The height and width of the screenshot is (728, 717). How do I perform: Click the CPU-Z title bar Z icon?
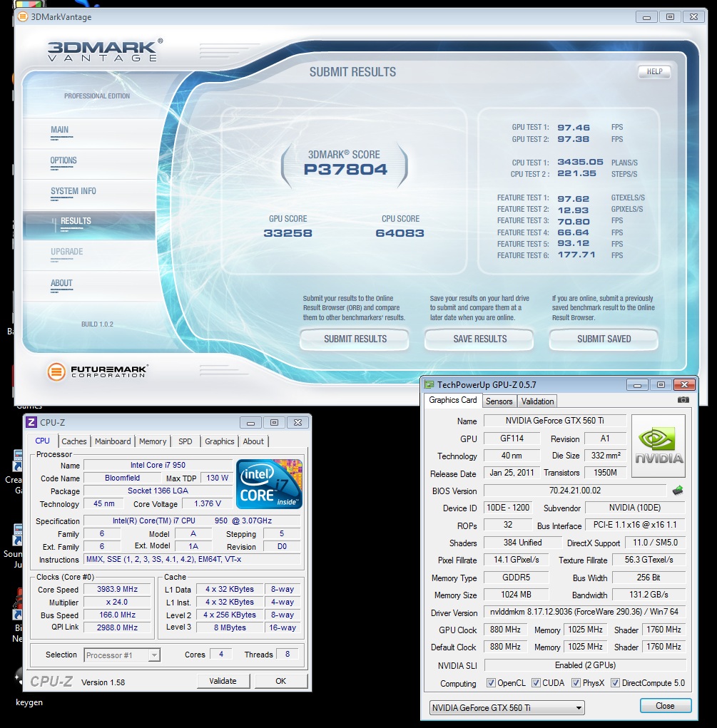click(x=31, y=422)
